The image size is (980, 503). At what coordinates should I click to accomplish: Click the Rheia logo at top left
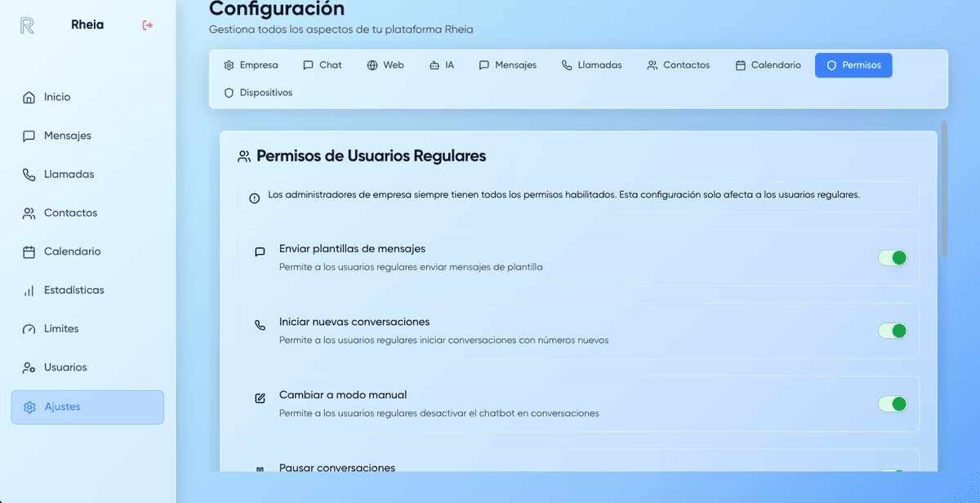pos(26,24)
